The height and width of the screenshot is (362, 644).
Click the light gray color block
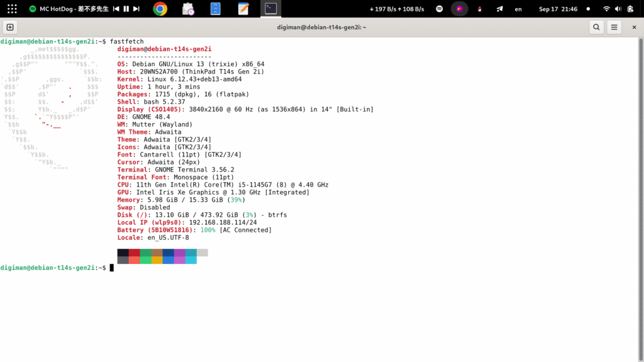coord(203,253)
